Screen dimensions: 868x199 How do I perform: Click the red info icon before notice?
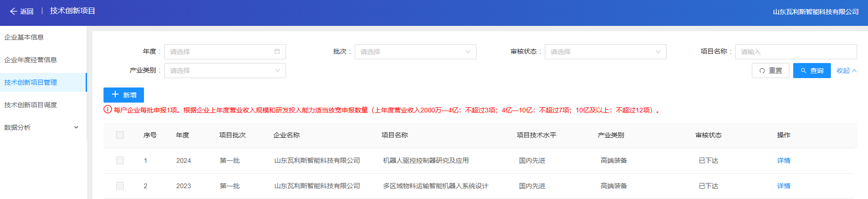108,110
